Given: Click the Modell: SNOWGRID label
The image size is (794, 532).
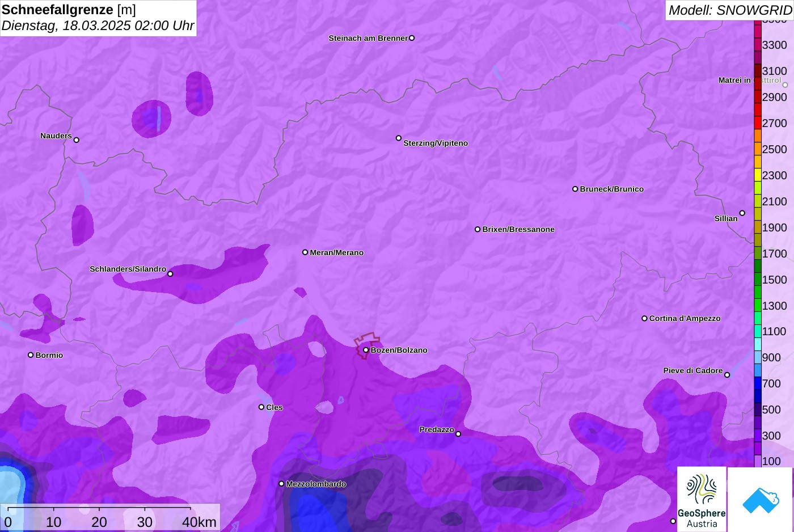Looking at the screenshot, I should [x=730, y=10].
